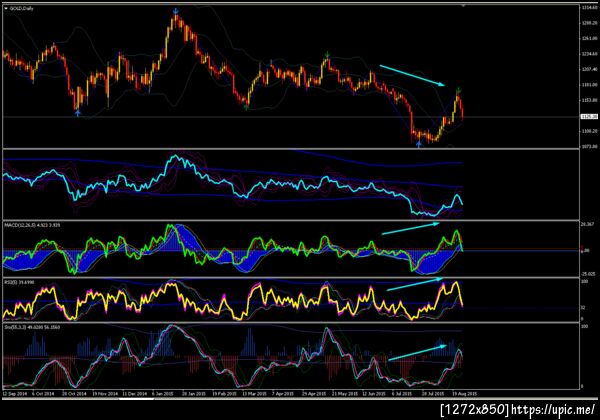Screen dimensions: 600x420
Task: Click the highlighted current price label on price axis
Action: pyautogui.click(x=589, y=116)
